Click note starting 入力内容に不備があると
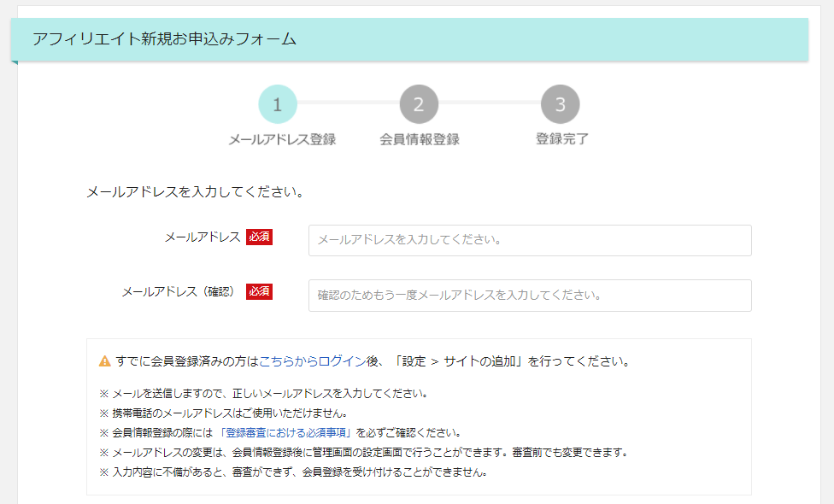 (294, 472)
